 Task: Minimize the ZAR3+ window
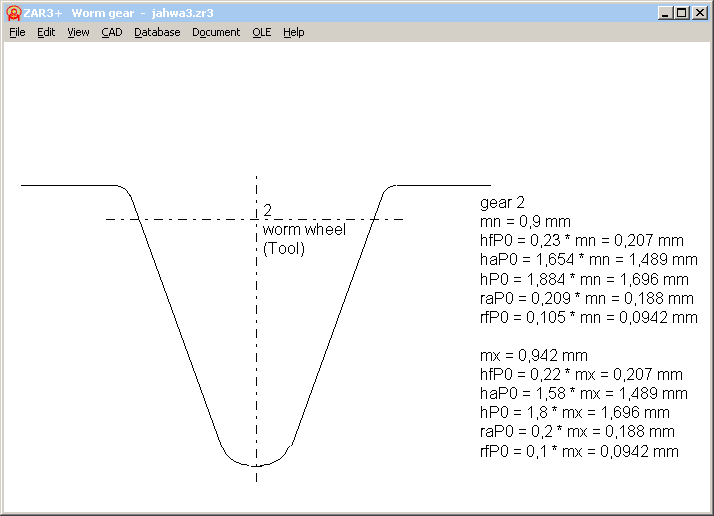point(666,13)
